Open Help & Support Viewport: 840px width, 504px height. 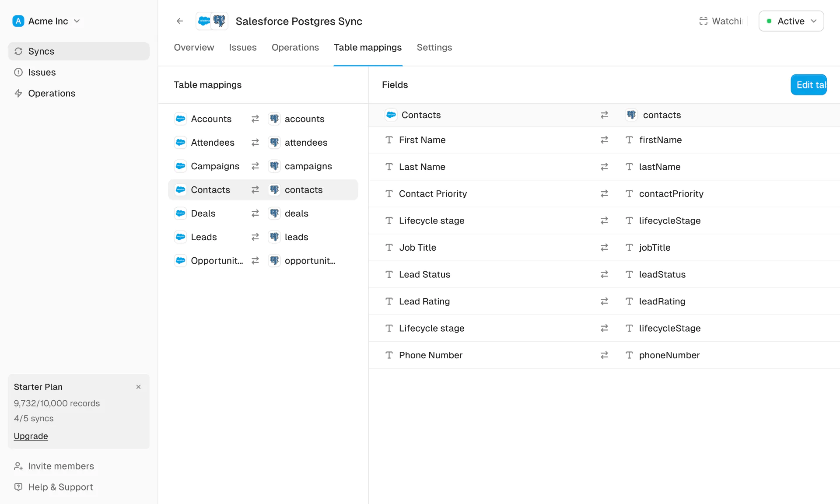point(53,487)
